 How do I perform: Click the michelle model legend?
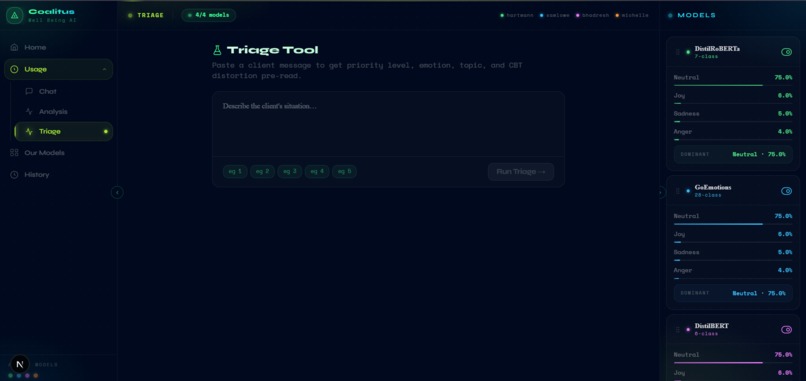(632, 15)
